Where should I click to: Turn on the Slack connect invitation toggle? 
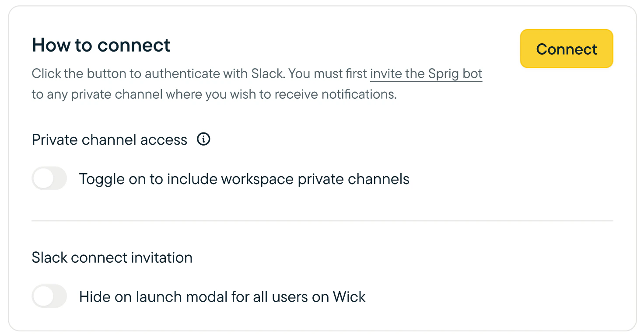49,296
